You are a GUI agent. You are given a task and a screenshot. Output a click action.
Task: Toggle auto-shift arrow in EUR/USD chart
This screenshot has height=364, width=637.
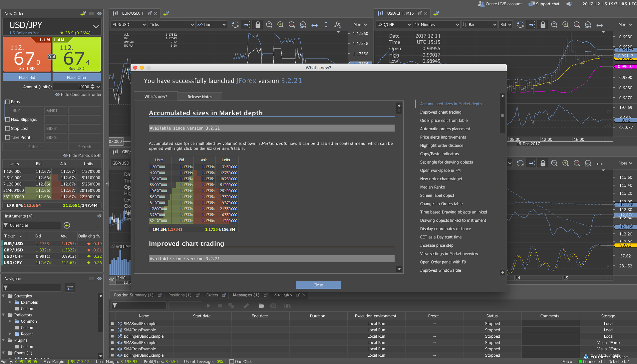(246, 25)
